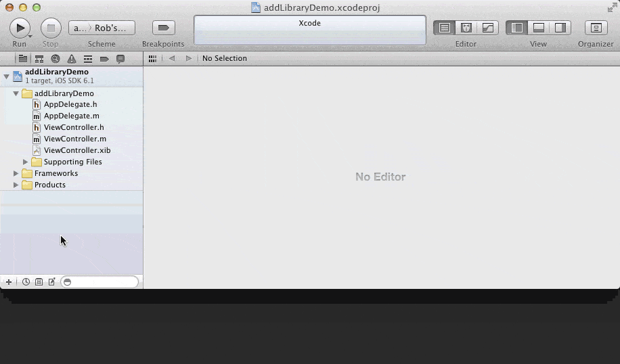Collapse the addLibraryDemo group folder

pyautogui.click(x=16, y=93)
